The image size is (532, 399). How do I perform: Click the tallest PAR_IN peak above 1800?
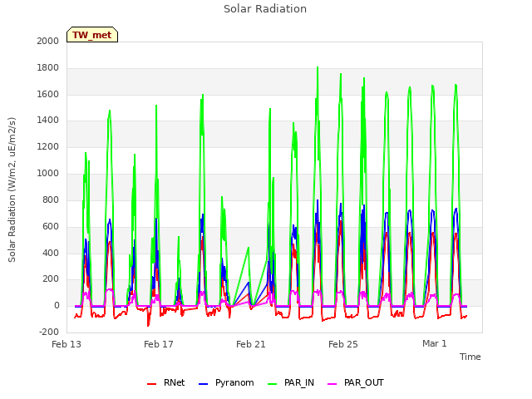318,67
